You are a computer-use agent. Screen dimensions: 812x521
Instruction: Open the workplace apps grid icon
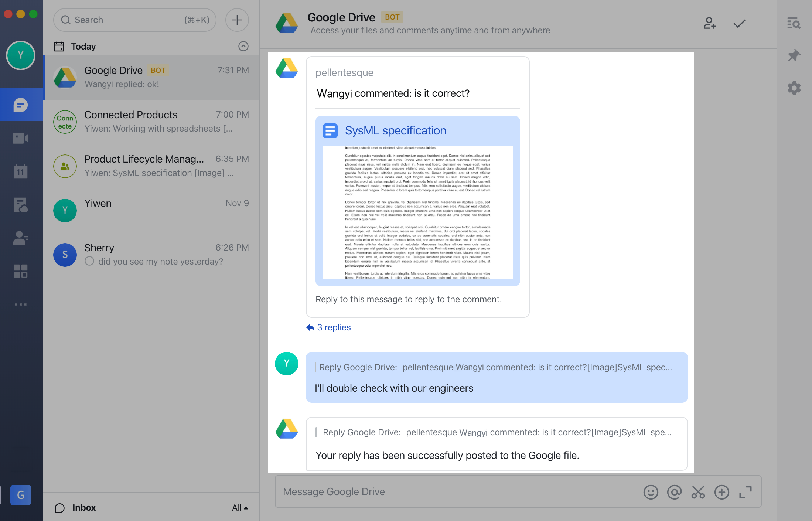point(21,271)
